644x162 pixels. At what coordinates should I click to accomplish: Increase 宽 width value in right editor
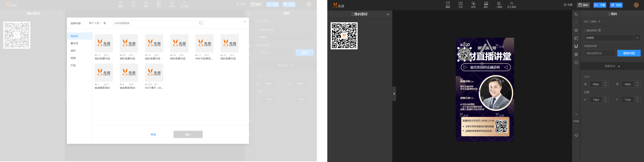[x=605, y=82]
